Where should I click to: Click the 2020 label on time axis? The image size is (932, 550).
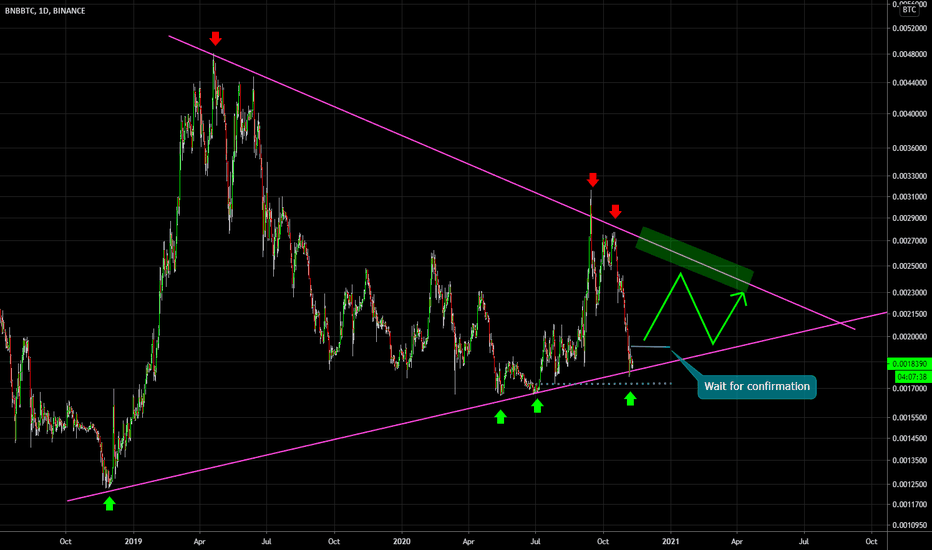(x=402, y=541)
